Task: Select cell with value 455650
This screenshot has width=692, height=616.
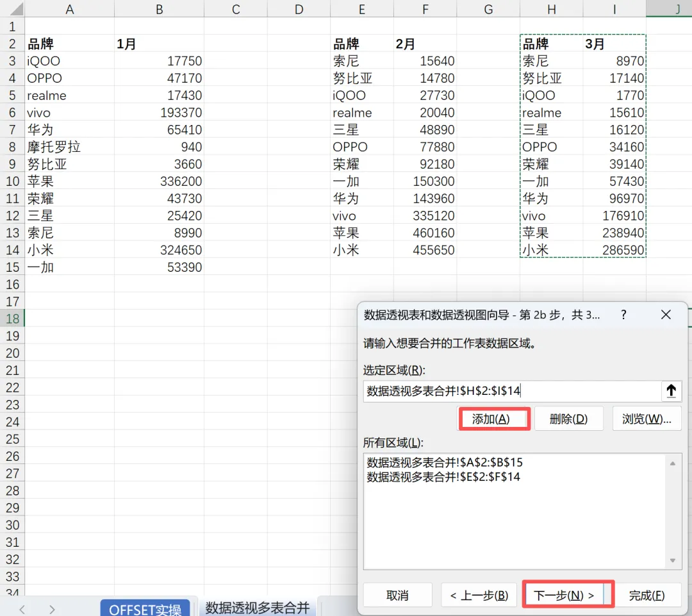Action: [x=425, y=250]
